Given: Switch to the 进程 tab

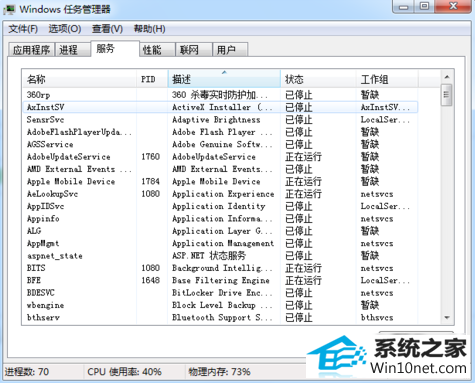Looking at the screenshot, I should [x=73, y=50].
